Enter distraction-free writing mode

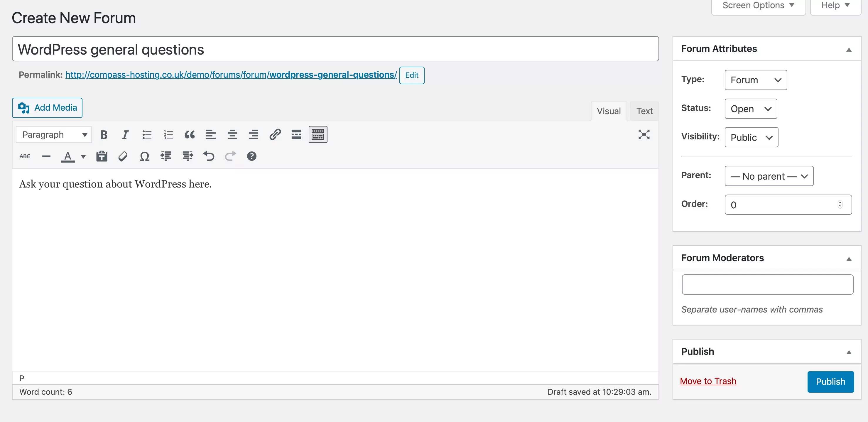644,135
